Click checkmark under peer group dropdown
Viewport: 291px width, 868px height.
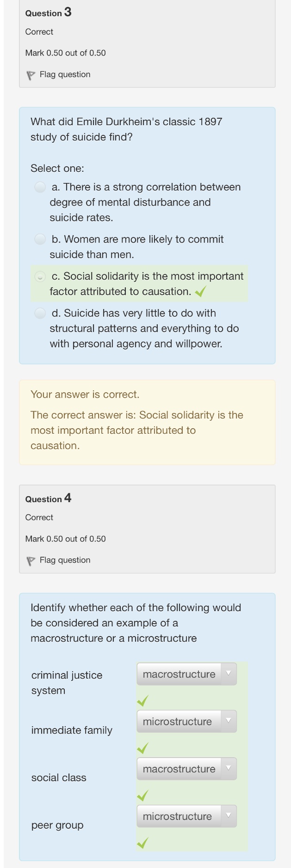pyautogui.click(x=142, y=843)
